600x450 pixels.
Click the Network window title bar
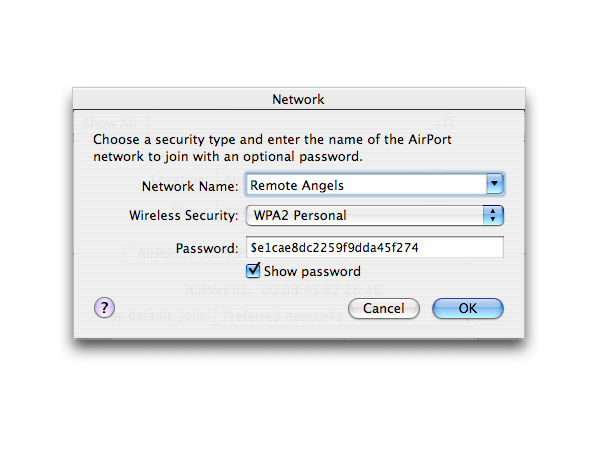tap(298, 99)
